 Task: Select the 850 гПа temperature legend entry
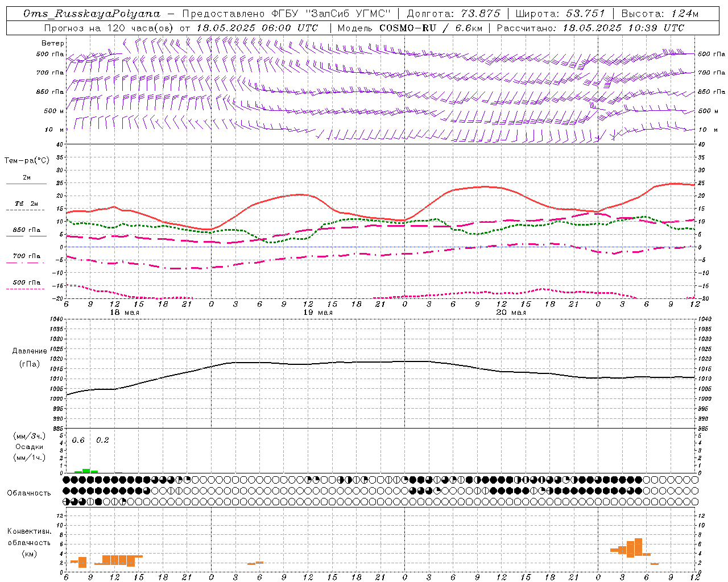27,230
